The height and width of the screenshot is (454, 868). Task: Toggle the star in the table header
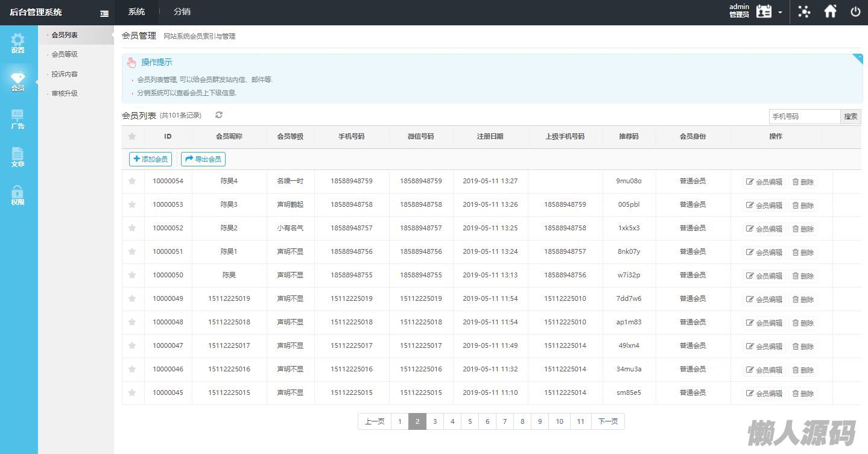(x=132, y=137)
